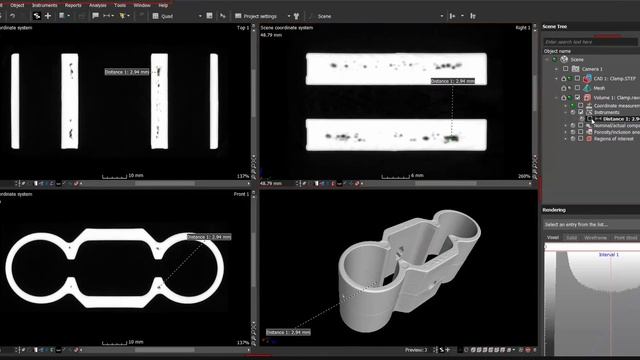Select the navigation cursor tool icon
Screen dimensions: 640x360
[x=37, y=16]
